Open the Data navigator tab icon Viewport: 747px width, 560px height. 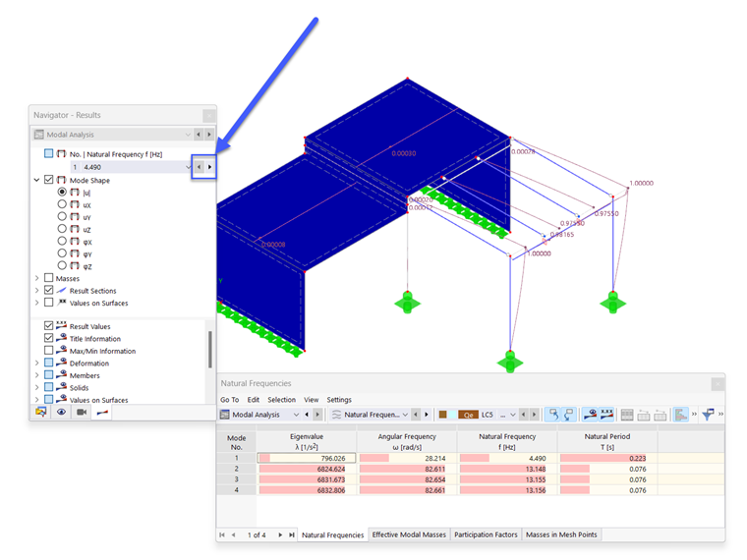tap(41, 412)
